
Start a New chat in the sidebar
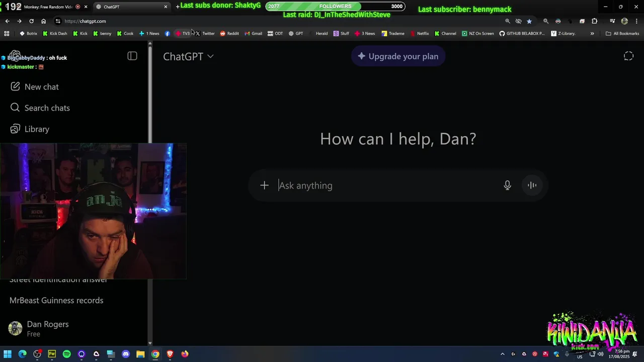(x=34, y=86)
